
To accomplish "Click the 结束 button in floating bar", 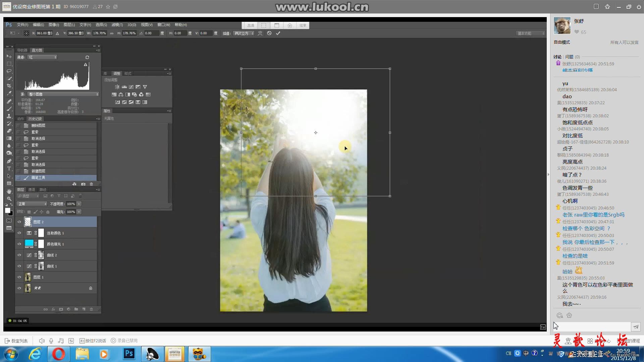I will point(303,25).
